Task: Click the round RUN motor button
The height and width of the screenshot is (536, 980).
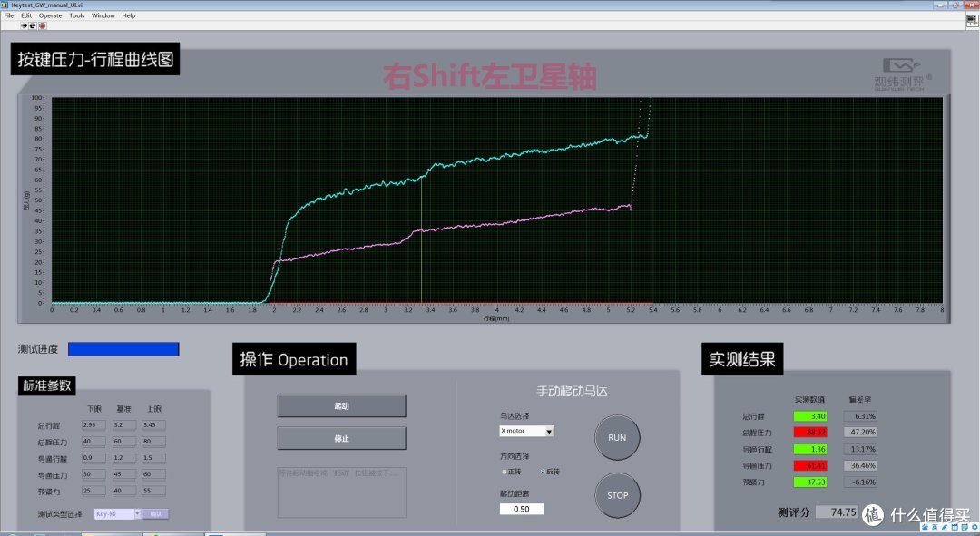Action: (617, 438)
